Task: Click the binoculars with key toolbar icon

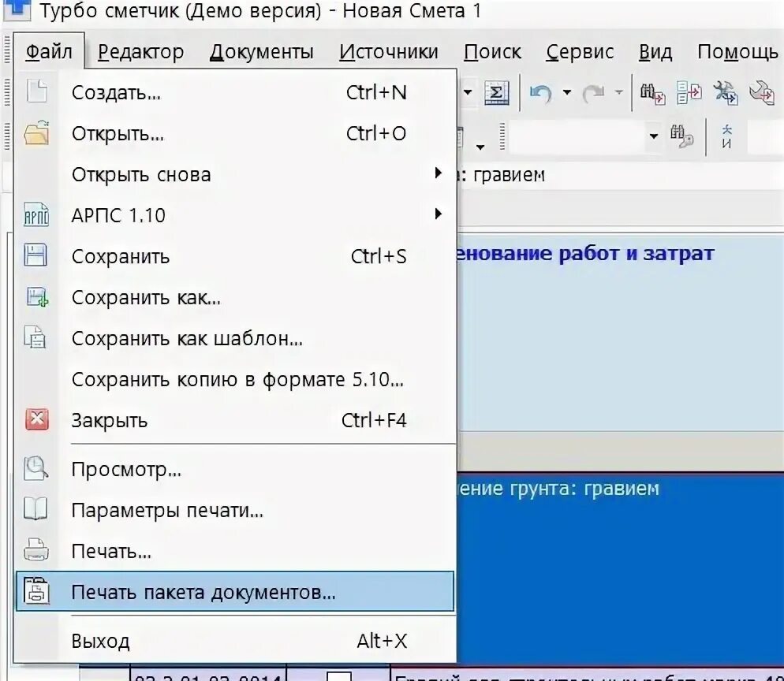Action: (681, 136)
